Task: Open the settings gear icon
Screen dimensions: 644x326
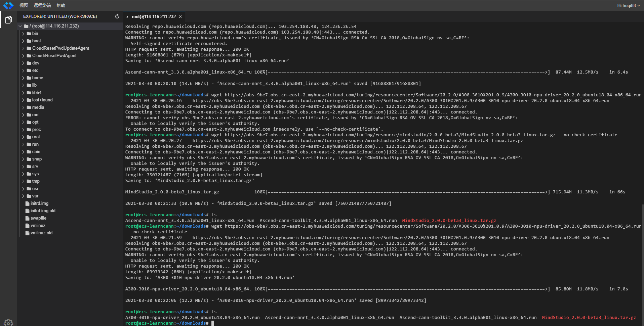Action: tap(8, 323)
